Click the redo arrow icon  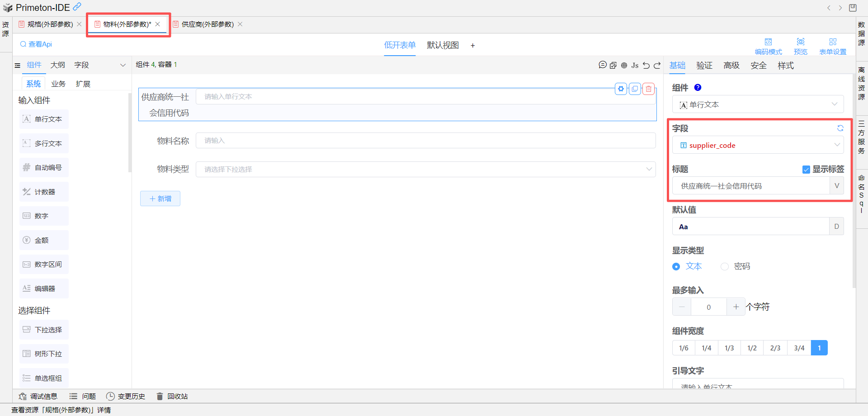click(657, 65)
